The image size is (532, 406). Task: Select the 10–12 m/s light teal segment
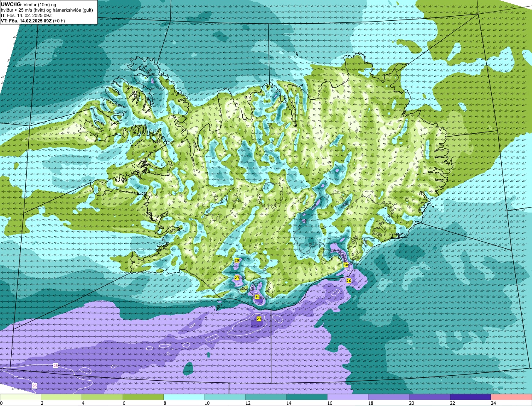coord(225,397)
